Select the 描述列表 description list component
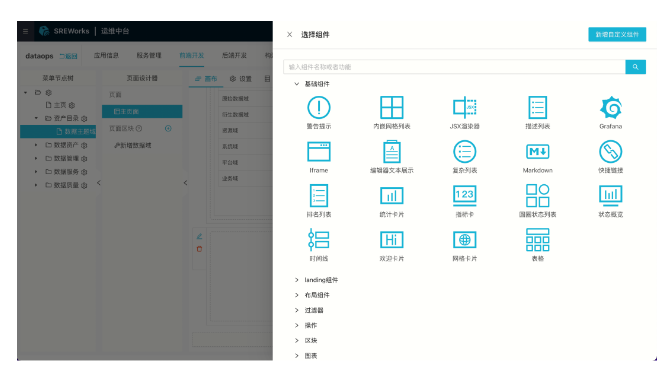Screen dimensions: 670x371 click(538, 107)
